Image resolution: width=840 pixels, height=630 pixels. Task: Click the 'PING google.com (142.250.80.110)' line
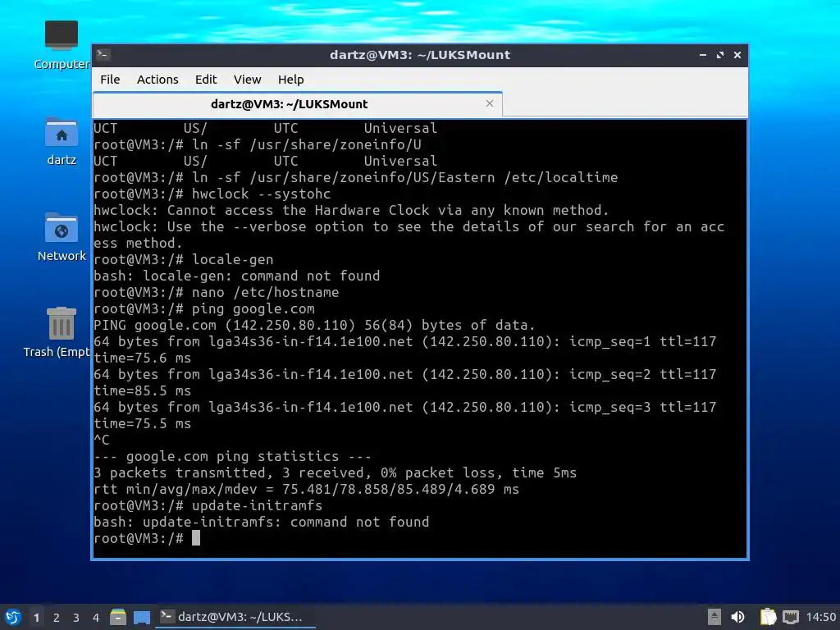(x=314, y=325)
